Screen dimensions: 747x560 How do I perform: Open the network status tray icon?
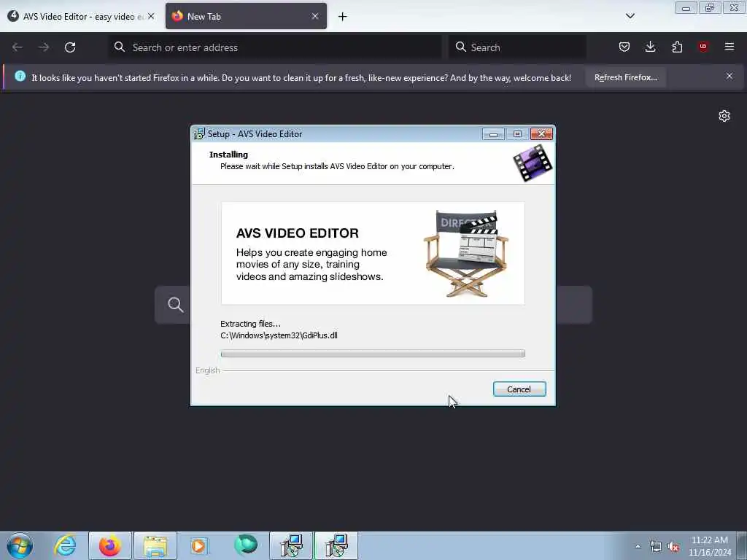point(656,547)
